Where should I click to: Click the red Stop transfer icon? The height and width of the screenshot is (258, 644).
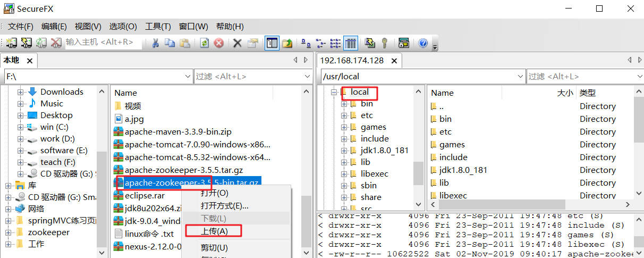pyautogui.click(x=218, y=43)
